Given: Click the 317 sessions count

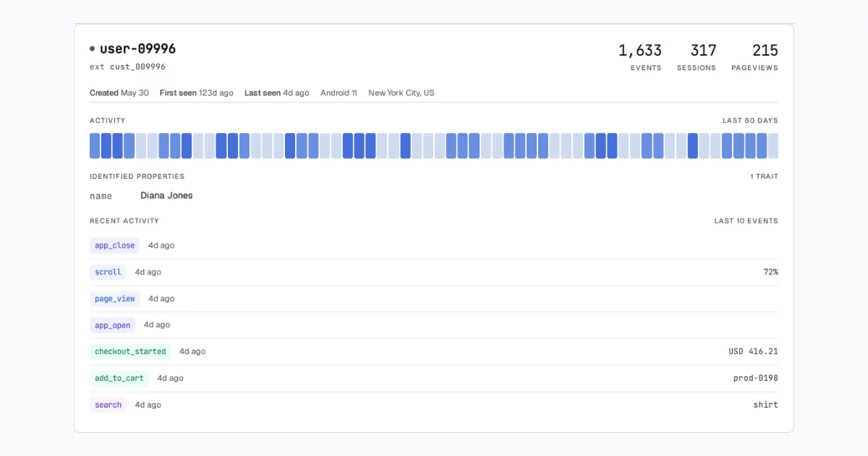Looking at the screenshot, I should 703,51.
